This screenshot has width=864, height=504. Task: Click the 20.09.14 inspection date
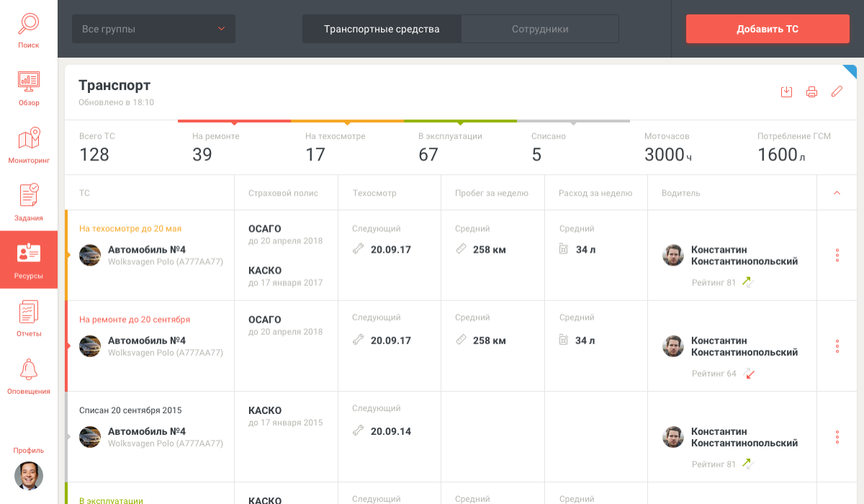pyautogui.click(x=391, y=431)
